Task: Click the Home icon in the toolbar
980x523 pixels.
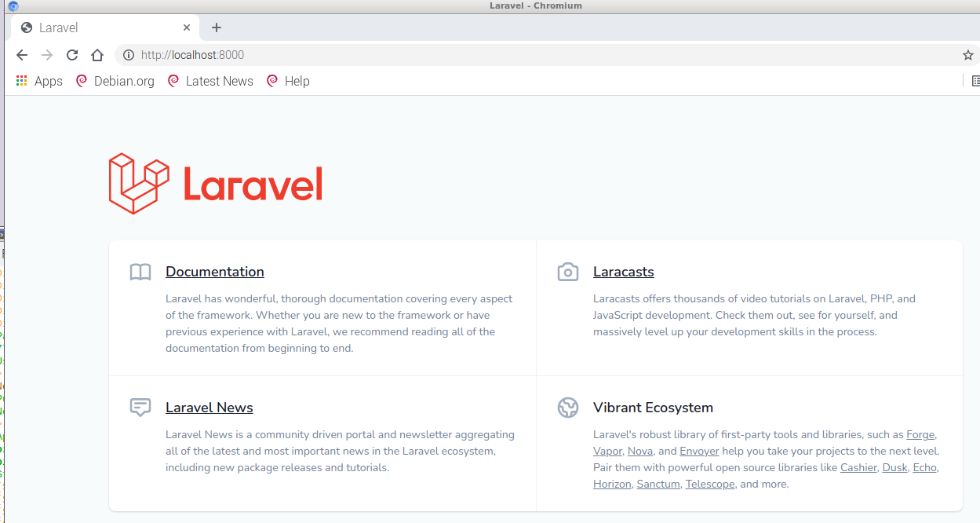Action: point(96,55)
